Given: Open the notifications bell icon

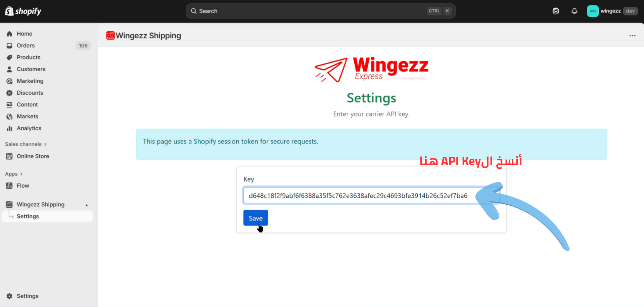Looking at the screenshot, I should 574,11.
